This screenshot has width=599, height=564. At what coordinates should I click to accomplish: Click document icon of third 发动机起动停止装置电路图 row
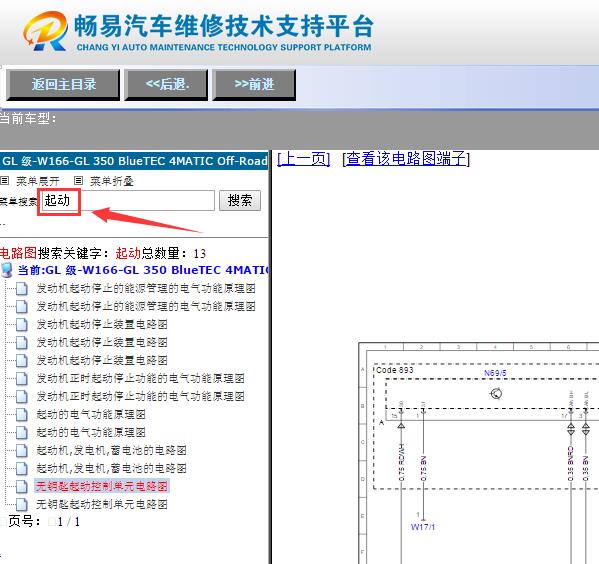pos(22,360)
